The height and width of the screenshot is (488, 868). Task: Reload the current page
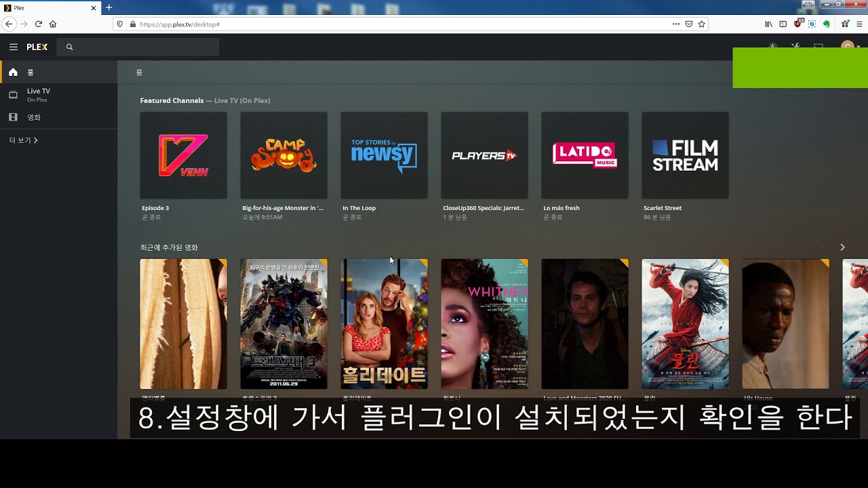[39, 24]
